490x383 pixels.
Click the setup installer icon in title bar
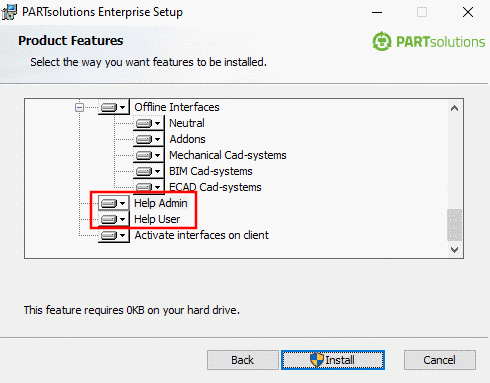point(9,12)
